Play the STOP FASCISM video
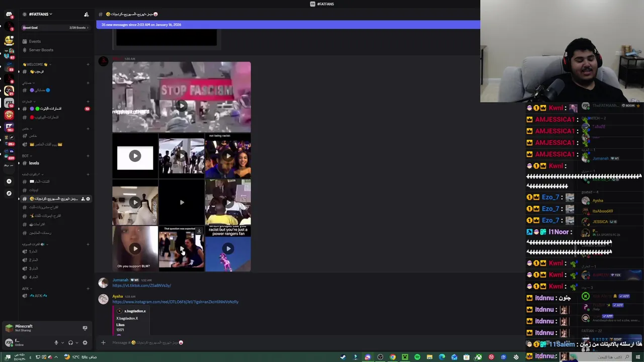This screenshot has width=644, height=362. 181,106
